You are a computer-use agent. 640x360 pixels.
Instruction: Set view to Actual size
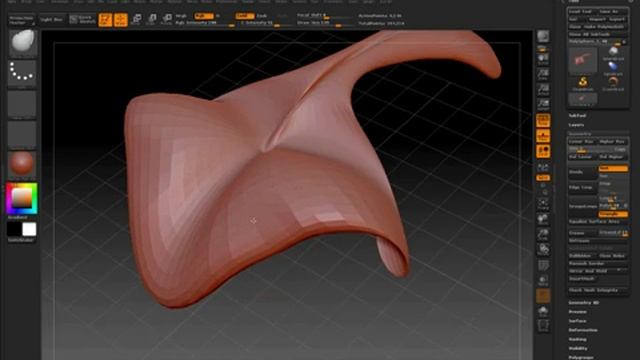[543, 90]
